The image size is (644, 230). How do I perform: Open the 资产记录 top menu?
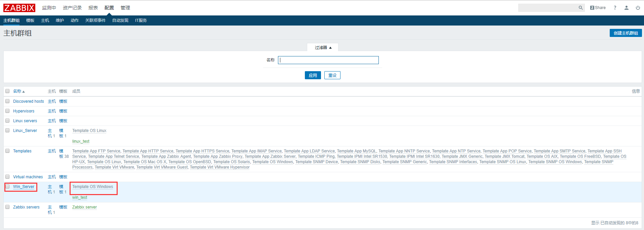click(72, 8)
